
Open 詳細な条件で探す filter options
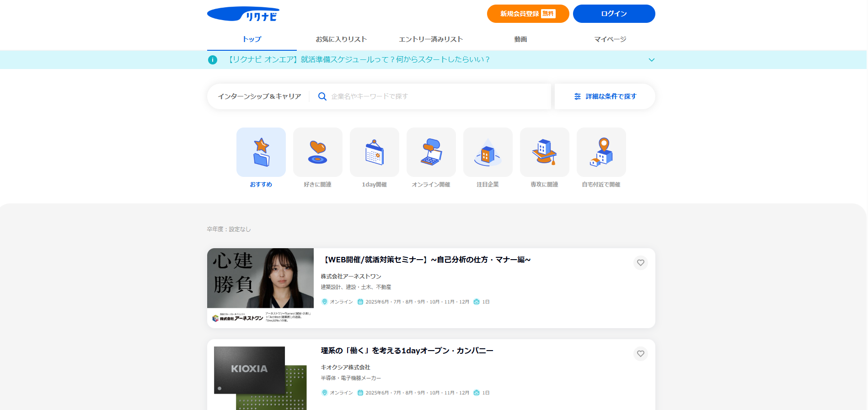(x=605, y=96)
